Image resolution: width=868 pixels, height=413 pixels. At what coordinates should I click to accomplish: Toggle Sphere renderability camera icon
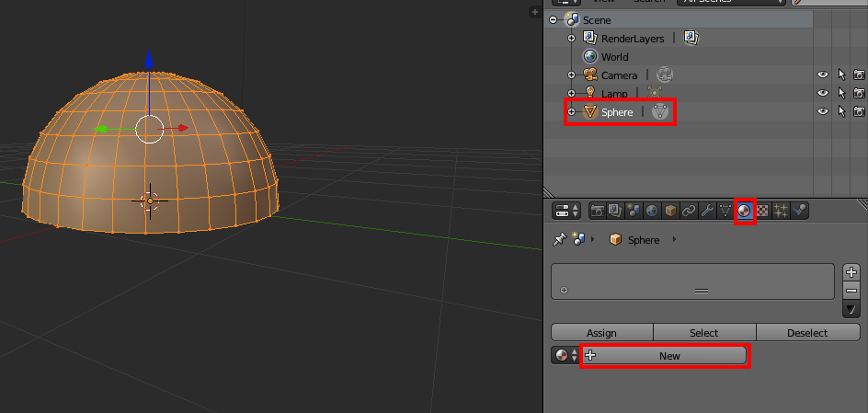click(x=859, y=112)
